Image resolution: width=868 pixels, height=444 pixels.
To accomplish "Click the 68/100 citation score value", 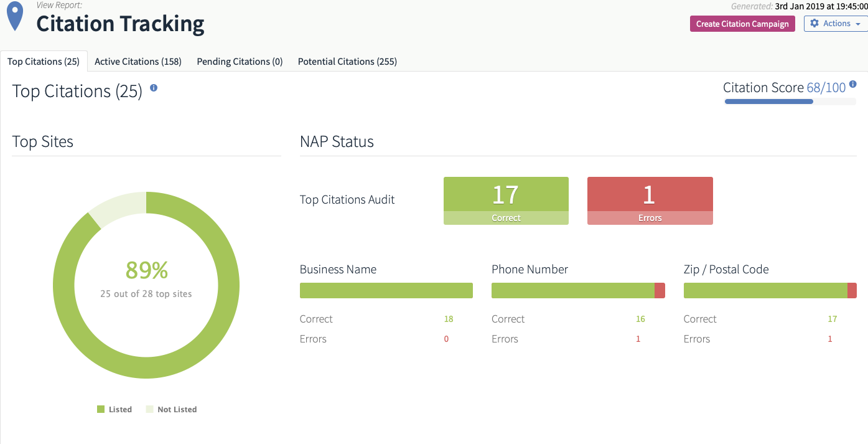I will point(826,88).
